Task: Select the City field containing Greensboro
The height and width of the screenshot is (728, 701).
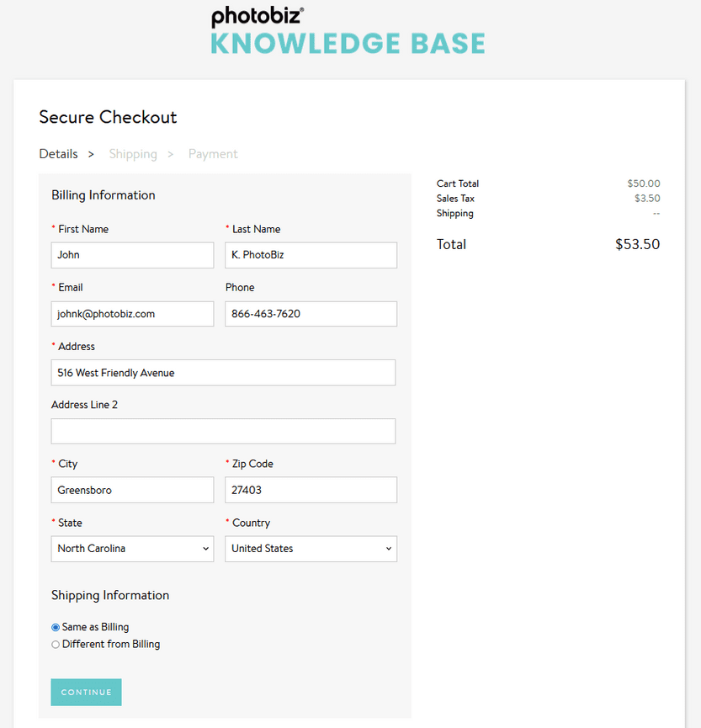Action: tap(132, 490)
